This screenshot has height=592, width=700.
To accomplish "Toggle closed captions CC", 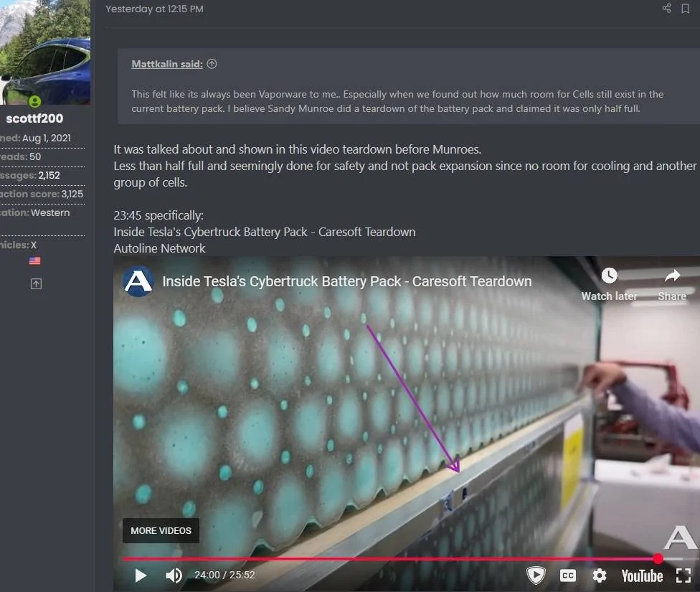I will [x=568, y=575].
